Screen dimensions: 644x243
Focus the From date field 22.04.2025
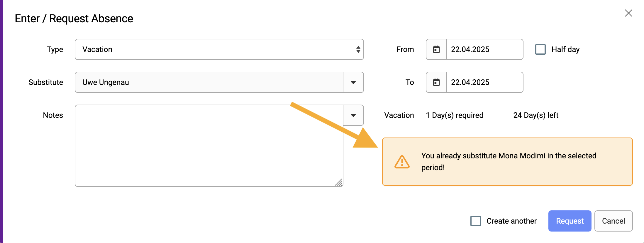(485, 49)
